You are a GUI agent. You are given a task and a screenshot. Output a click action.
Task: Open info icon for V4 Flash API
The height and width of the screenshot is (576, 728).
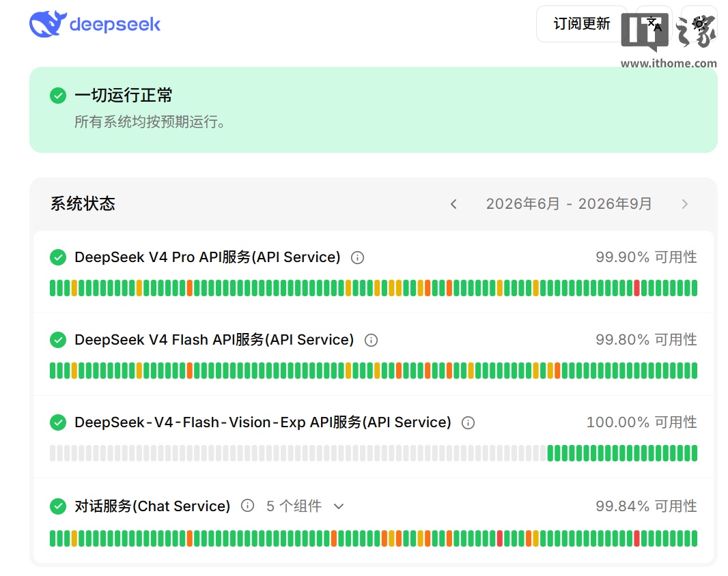point(371,341)
